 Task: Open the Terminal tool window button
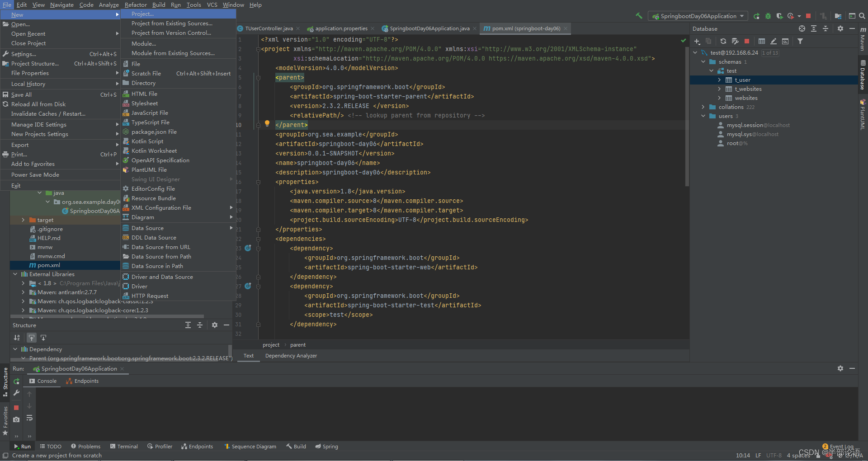pyautogui.click(x=124, y=447)
